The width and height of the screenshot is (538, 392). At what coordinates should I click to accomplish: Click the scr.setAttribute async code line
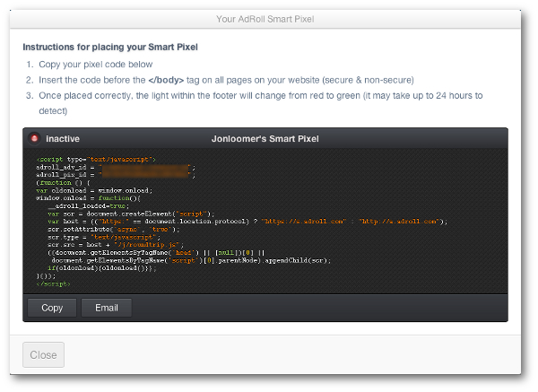tap(114, 230)
